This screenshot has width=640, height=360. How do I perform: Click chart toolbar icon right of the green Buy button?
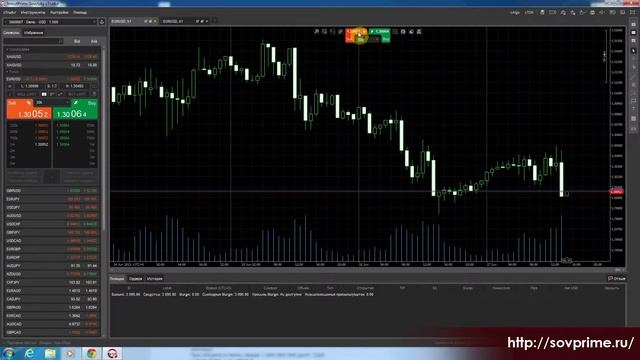point(395,31)
